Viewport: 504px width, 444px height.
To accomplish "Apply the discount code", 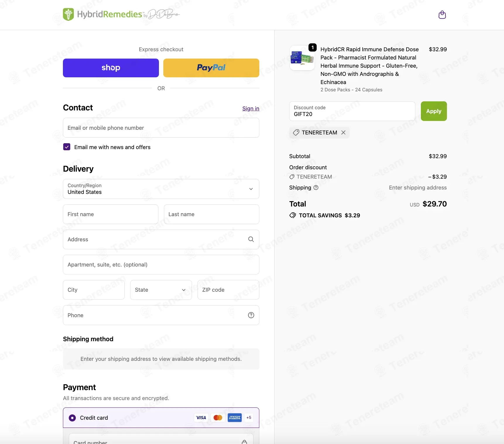I will pyautogui.click(x=434, y=111).
